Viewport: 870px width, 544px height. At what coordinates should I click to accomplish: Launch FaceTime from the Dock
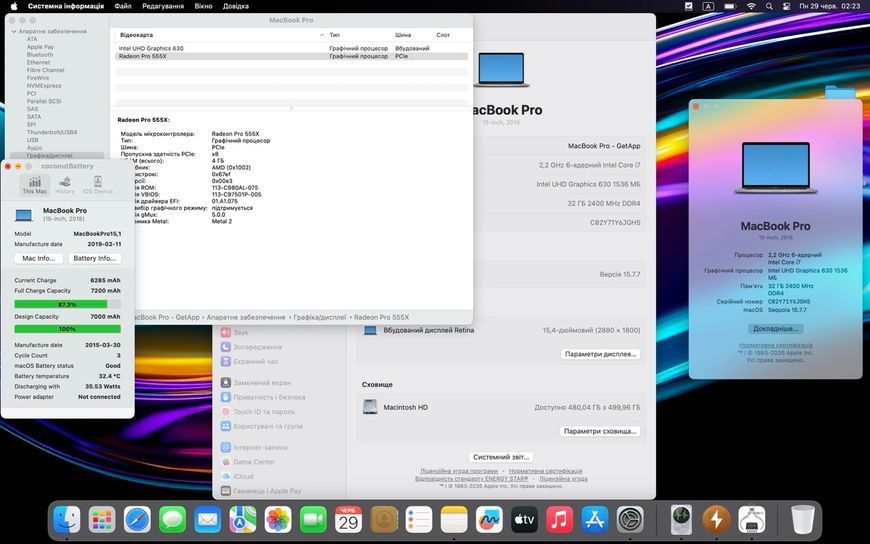313,520
